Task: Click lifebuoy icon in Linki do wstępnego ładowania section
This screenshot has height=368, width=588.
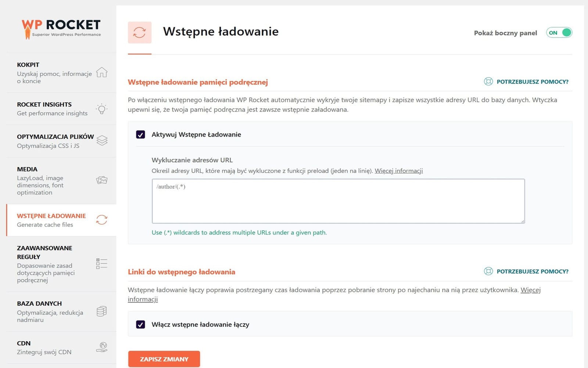Action: point(488,272)
